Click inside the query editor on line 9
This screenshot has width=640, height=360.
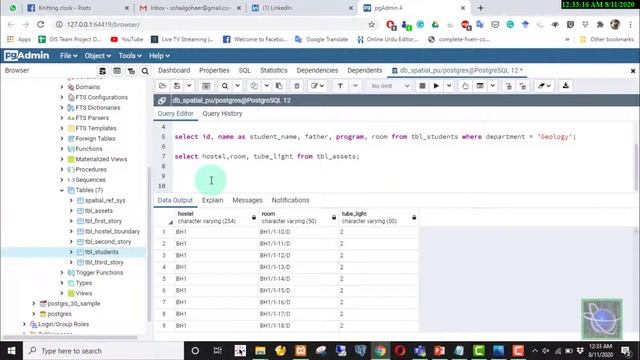coord(404,176)
